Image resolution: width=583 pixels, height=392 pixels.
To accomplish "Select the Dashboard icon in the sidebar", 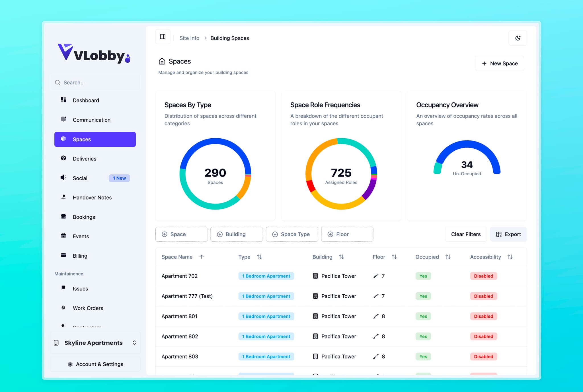I will click(x=63, y=100).
